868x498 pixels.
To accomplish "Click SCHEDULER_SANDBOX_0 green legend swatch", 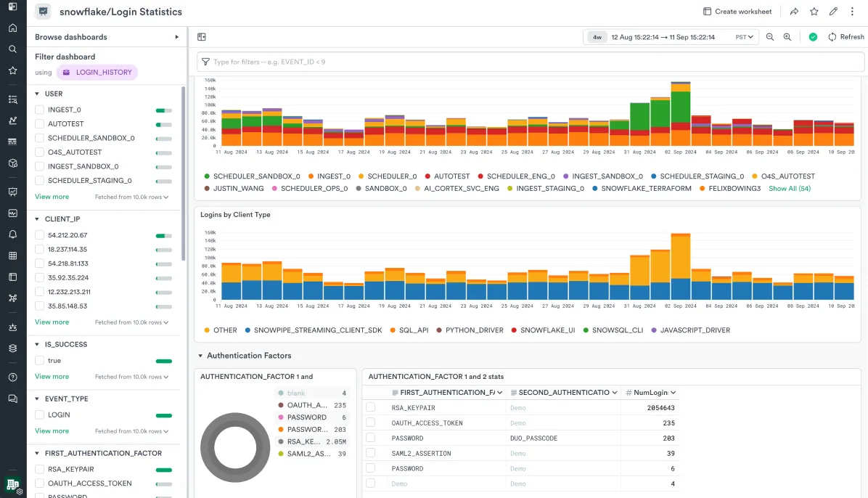I will (207, 176).
